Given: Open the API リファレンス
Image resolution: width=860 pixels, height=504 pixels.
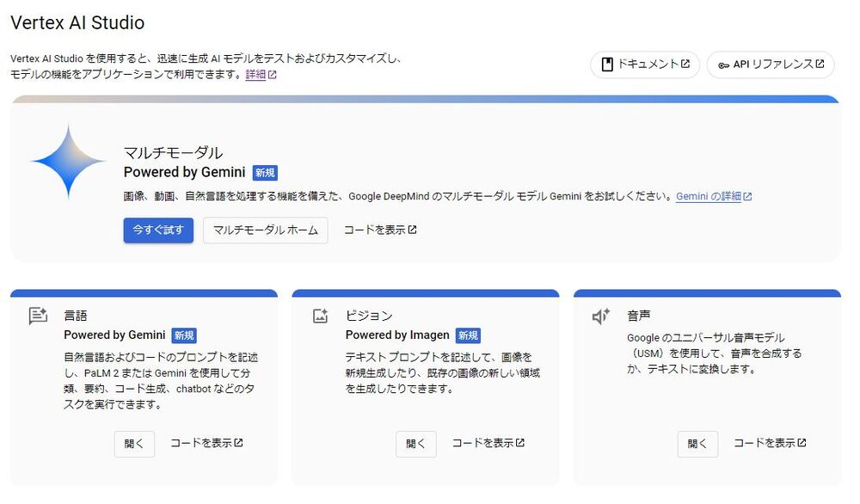Looking at the screenshot, I should [x=771, y=65].
